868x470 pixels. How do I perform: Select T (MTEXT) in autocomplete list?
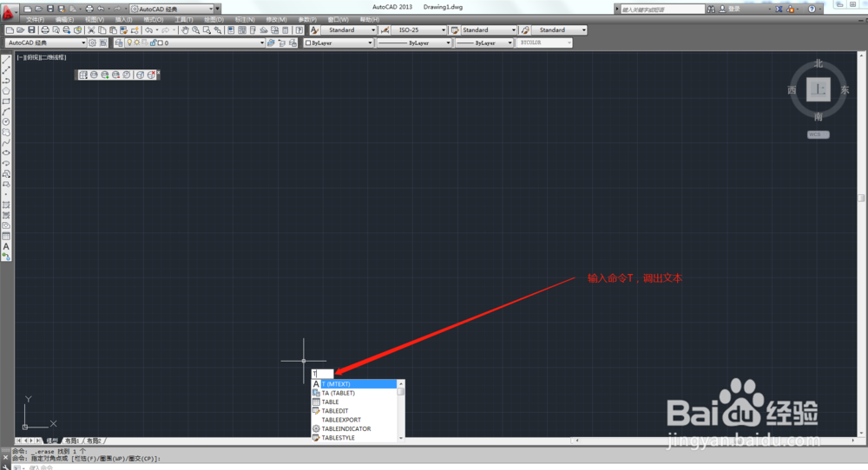355,384
